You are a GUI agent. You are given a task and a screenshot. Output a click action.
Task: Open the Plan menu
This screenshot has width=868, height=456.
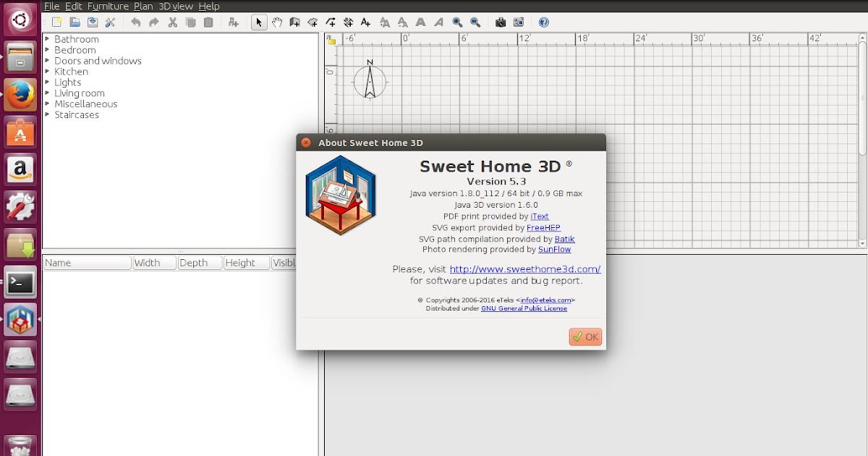pyautogui.click(x=143, y=6)
